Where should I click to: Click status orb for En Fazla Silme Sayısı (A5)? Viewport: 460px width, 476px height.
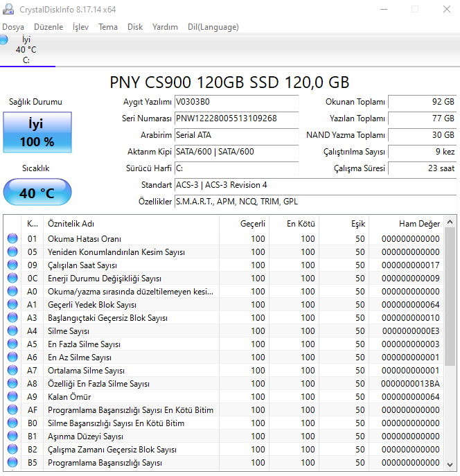12,344
